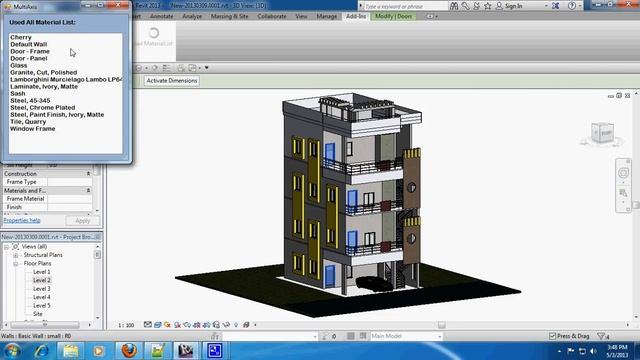Click the Windows Start orb

pos(12,351)
